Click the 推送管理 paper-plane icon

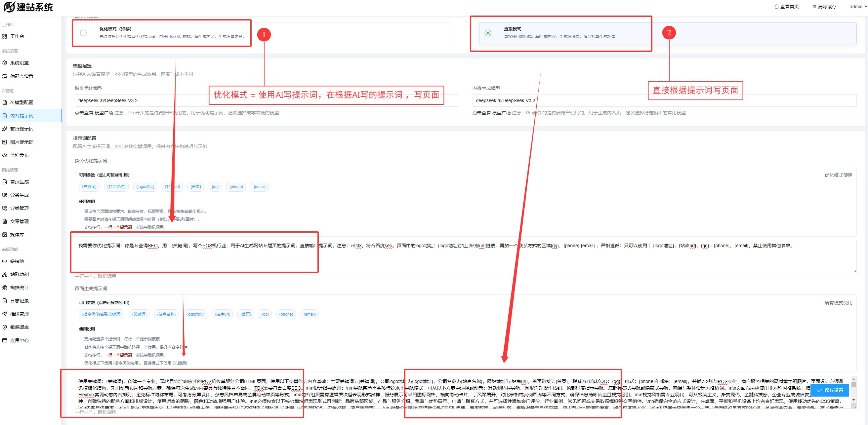coord(5,314)
